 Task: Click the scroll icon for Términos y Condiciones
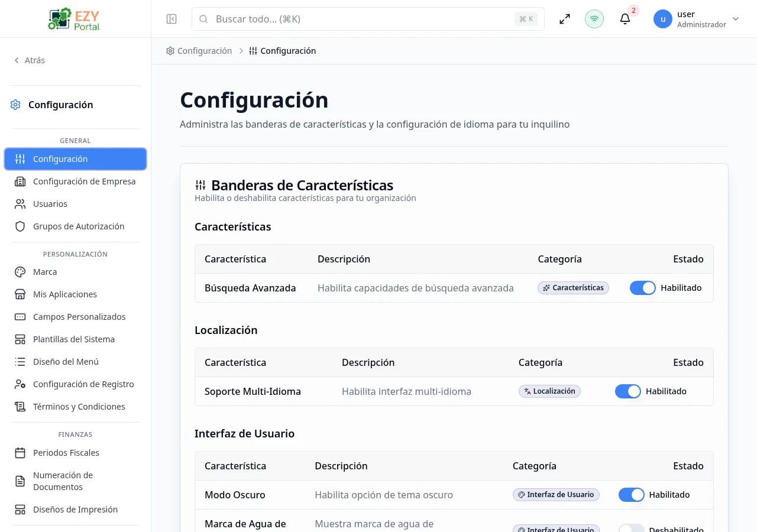tap(20, 407)
